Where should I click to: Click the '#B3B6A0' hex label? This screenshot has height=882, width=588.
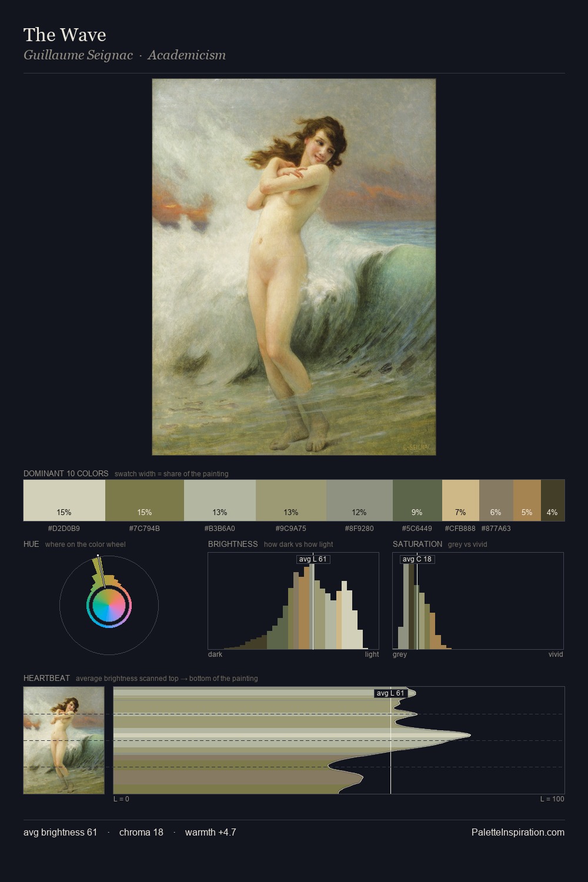(x=220, y=529)
